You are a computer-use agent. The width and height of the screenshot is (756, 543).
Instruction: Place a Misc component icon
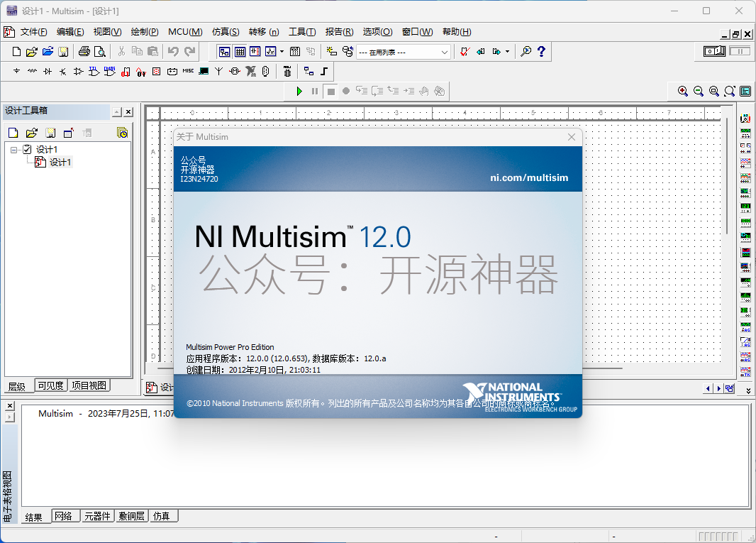pyautogui.click(x=188, y=72)
